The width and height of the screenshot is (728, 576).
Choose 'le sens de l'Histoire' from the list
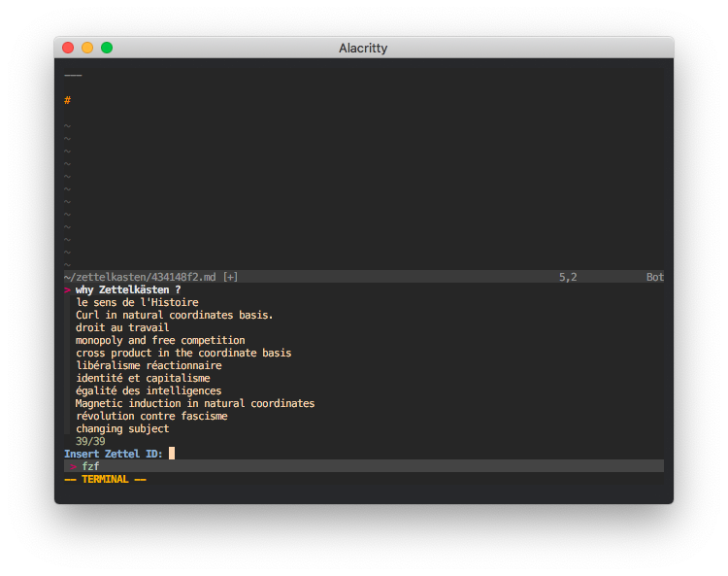click(x=137, y=302)
